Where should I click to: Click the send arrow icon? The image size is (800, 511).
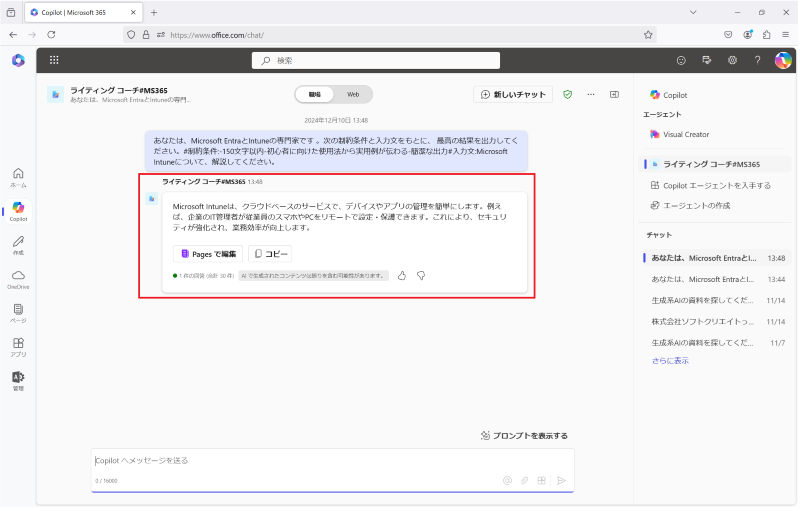click(x=562, y=480)
